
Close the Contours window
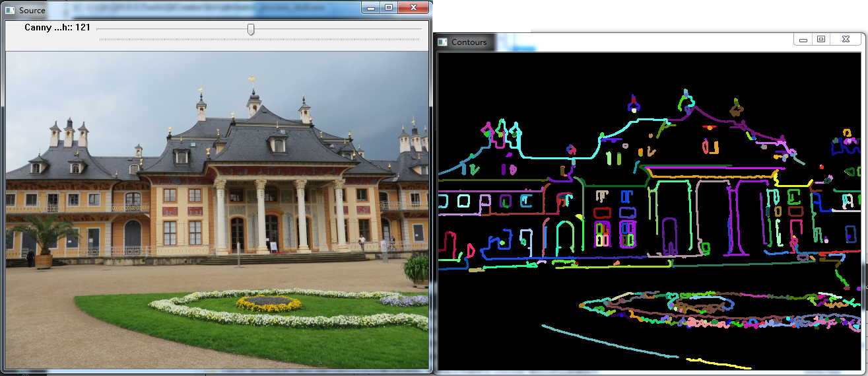click(x=845, y=40)
